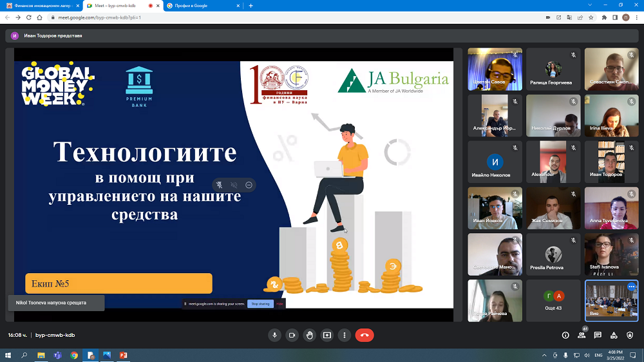This screenshot has height=362, width=644.
Task: Click the present screen button
Action: [x=327, y=336]
